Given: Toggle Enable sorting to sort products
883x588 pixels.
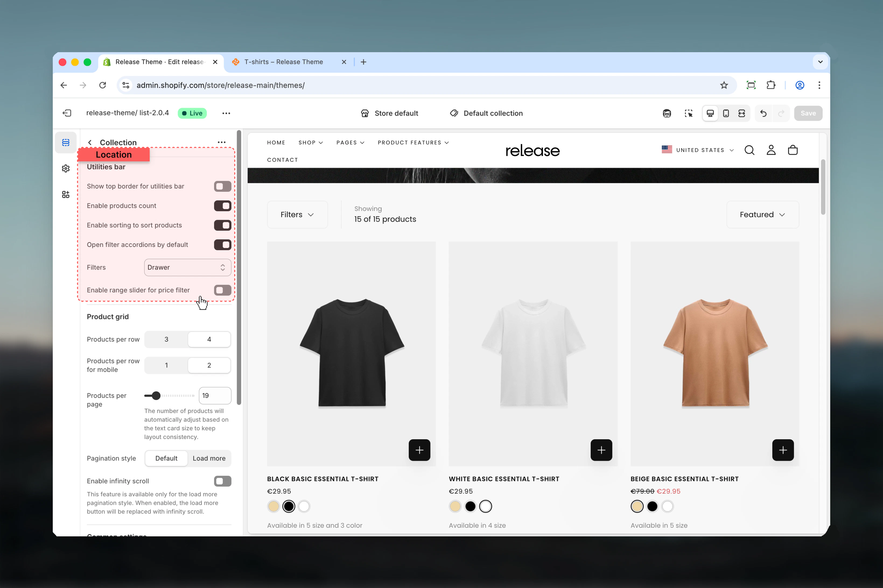Looking at the screenshot, I should [x=223, y=225].
